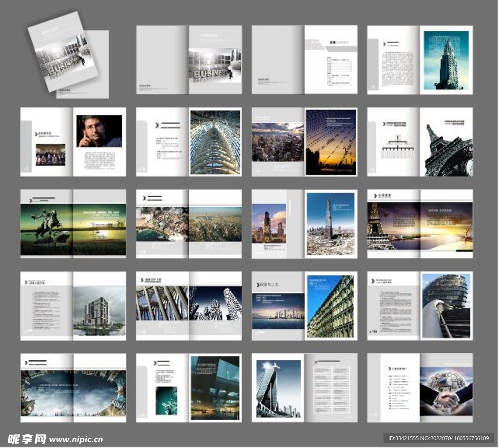This screenshot has height=448, width=499.
Task: Click the glass atrium upward-view photo
Action: click(215, 142)
